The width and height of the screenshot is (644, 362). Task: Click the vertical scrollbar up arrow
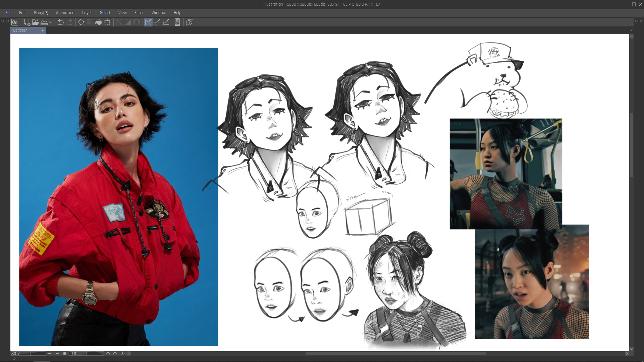(632, 37)
